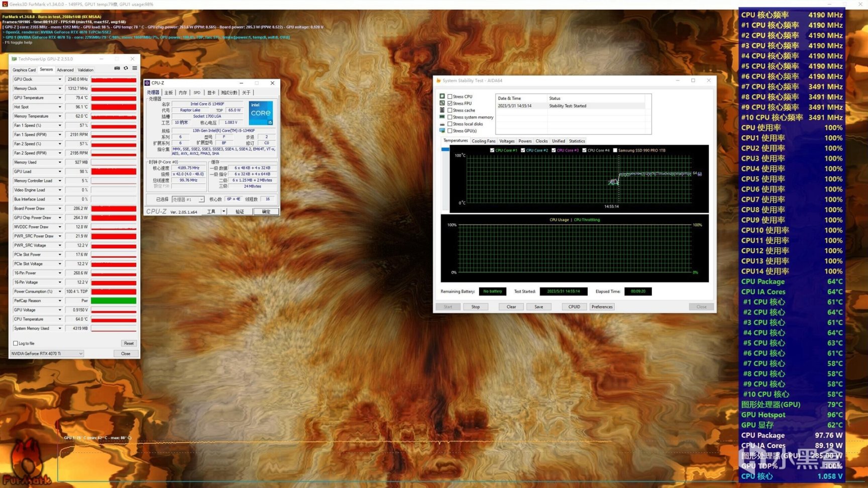
Task: Click the AIDA64 flame icon in title bar
Action: 439,80
